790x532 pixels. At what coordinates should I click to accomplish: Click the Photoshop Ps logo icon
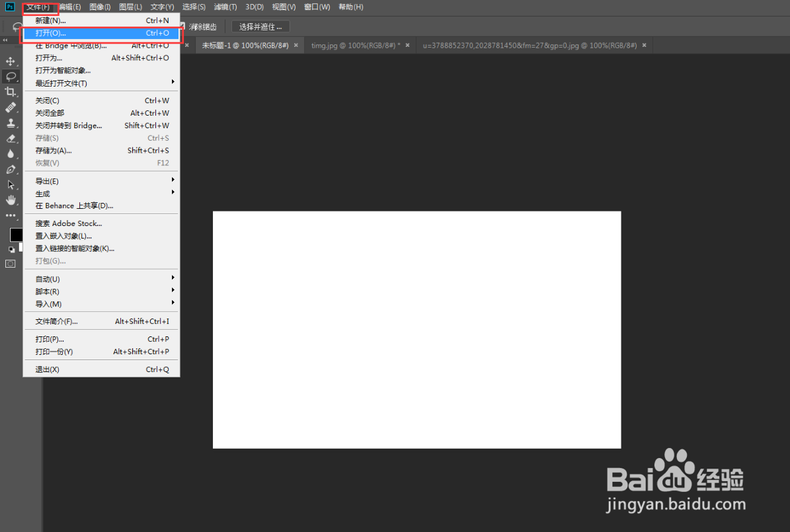pyautogui.click(x=9, y=7)
